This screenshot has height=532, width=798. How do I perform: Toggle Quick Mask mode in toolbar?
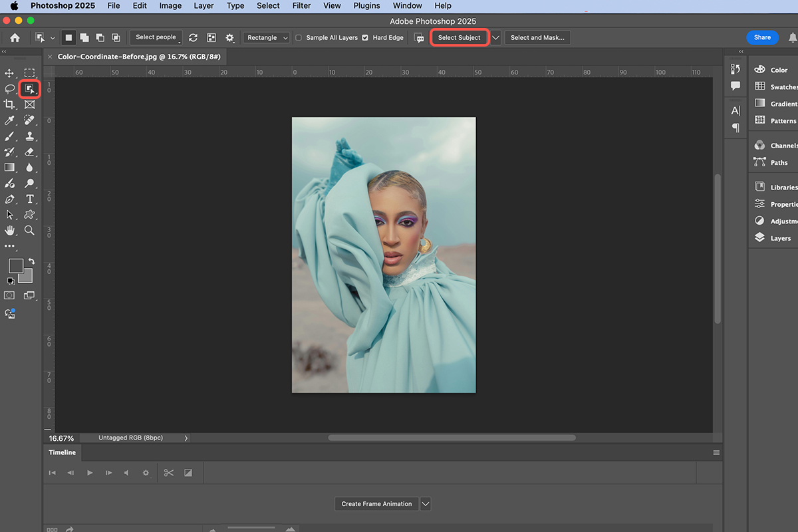pyautogui.click(x=10, y=295)
